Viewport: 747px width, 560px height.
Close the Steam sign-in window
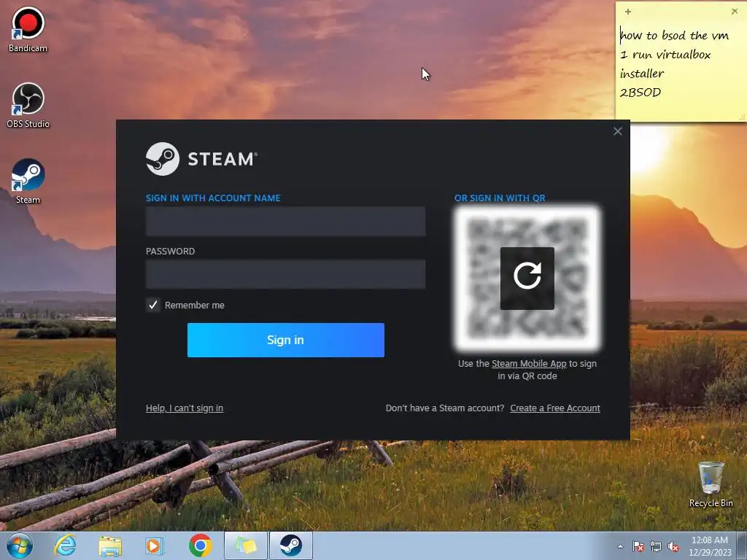617,131
